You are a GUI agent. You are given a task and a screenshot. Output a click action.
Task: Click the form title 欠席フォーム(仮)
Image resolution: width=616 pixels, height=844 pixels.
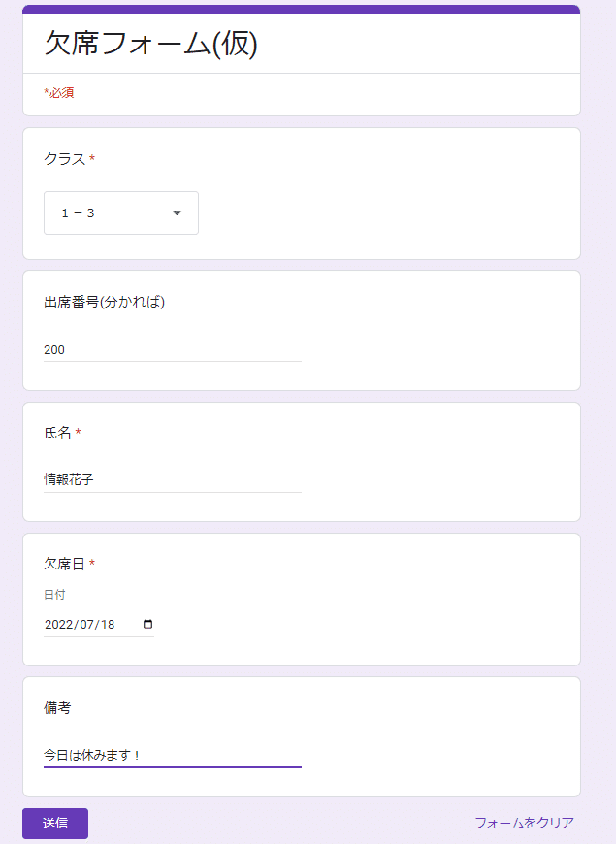(150, 43)
